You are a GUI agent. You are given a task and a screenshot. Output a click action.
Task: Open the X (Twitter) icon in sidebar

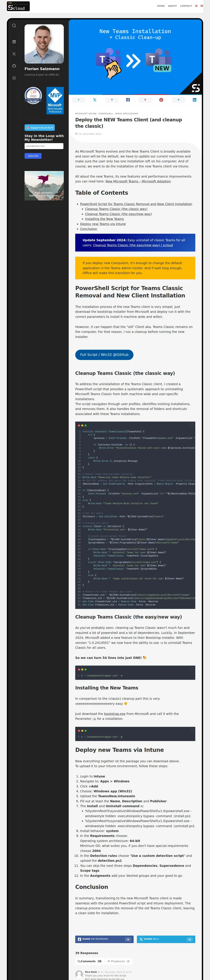(x=14, y=54)
